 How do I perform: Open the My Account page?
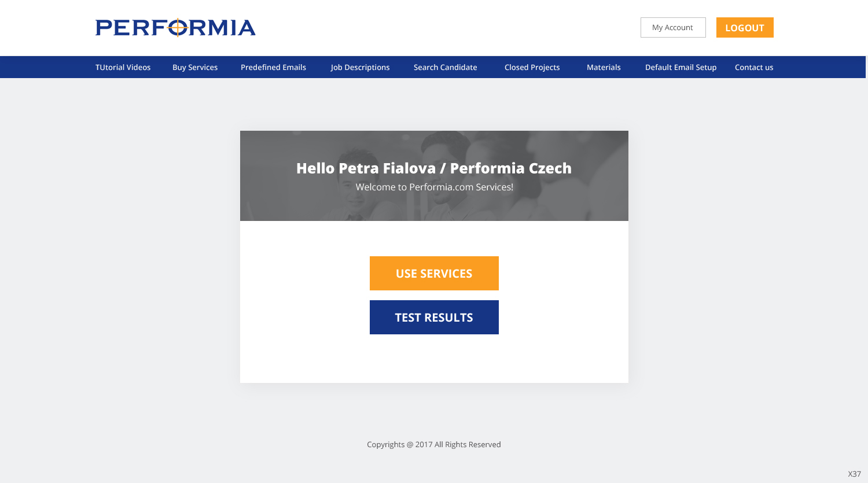(x=672, y=27)
